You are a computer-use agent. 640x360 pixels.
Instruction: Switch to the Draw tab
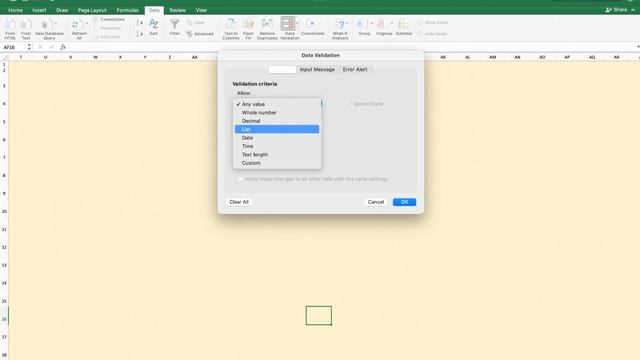[x=62, y=10]
